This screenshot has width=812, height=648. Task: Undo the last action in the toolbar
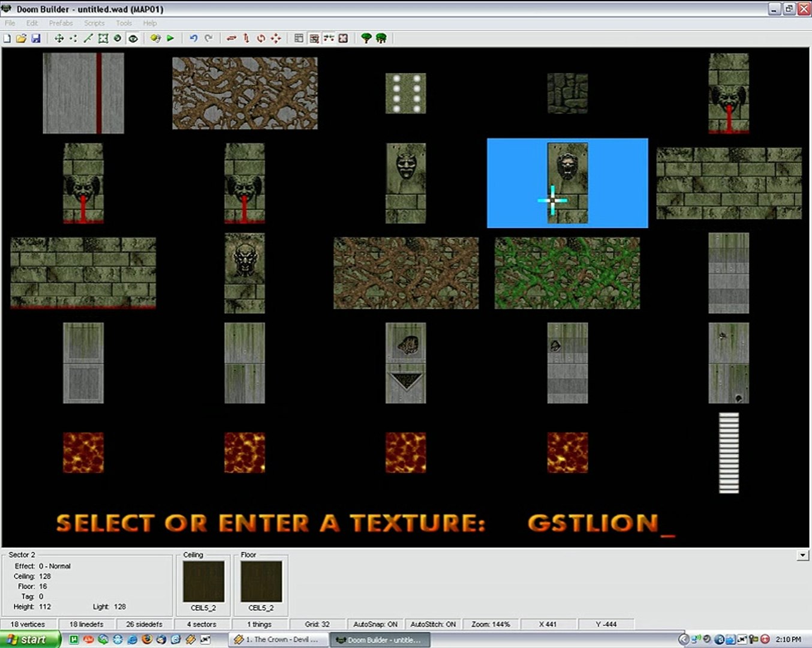[193, 38]
